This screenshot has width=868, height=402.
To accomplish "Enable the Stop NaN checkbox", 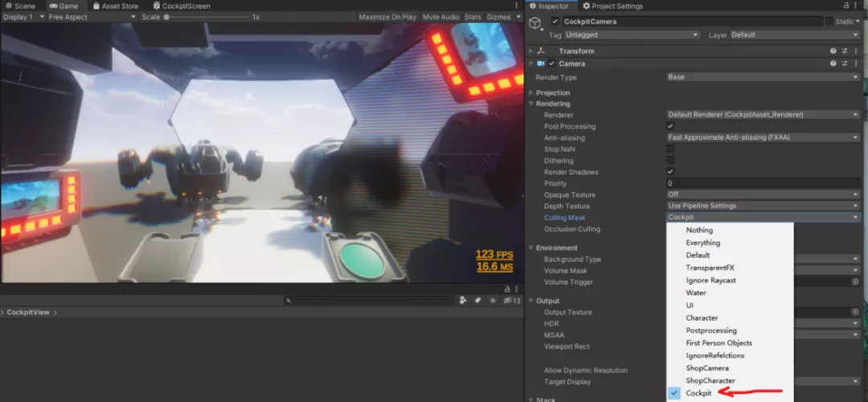I will point(669,149).
